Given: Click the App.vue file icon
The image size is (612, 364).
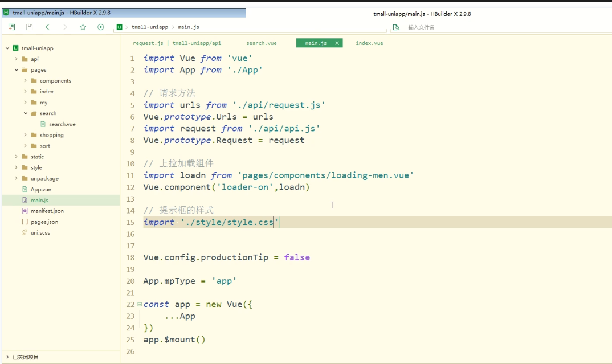Looking at the screenshot, I should 25,189.
